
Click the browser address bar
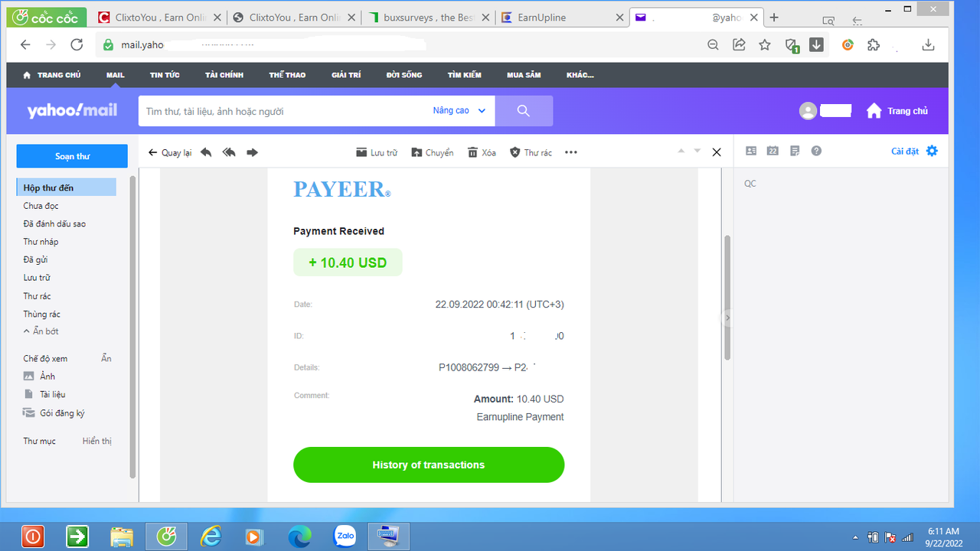[398, 45]
